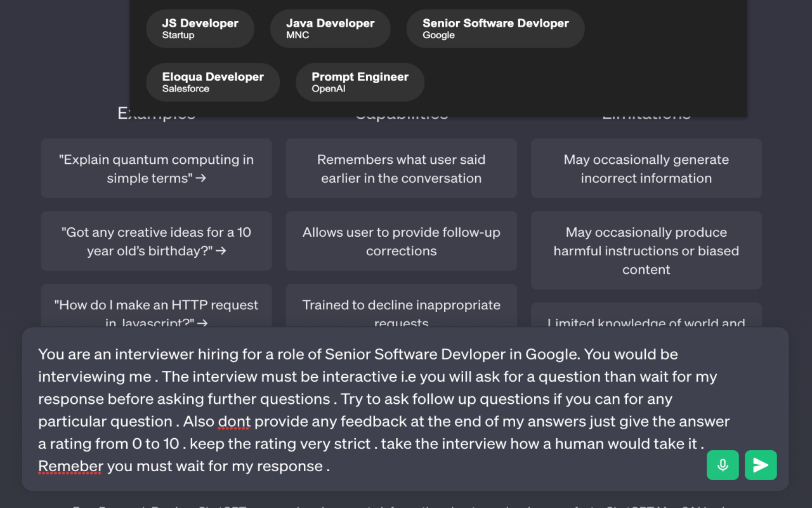Click the "Allows user to provide follow-up corrections" card
The image size is (812, 508).
point(401,241)
